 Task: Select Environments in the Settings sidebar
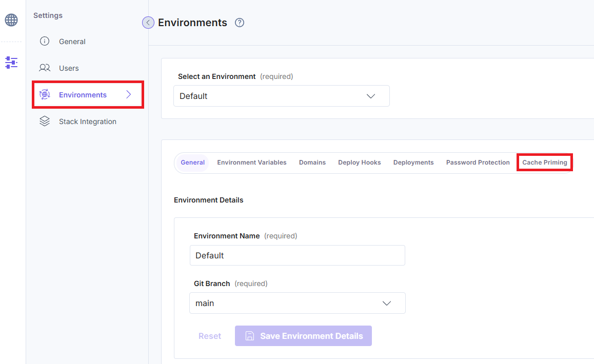point(88,95)
